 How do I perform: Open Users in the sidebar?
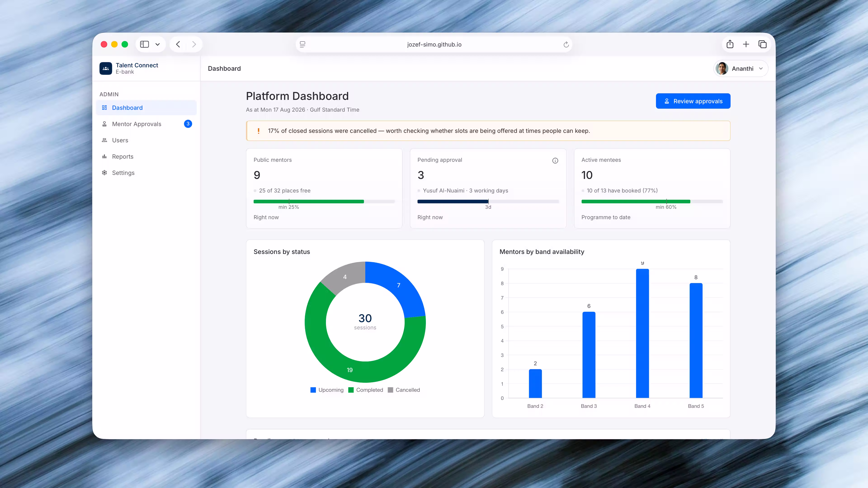click(146, 140)
